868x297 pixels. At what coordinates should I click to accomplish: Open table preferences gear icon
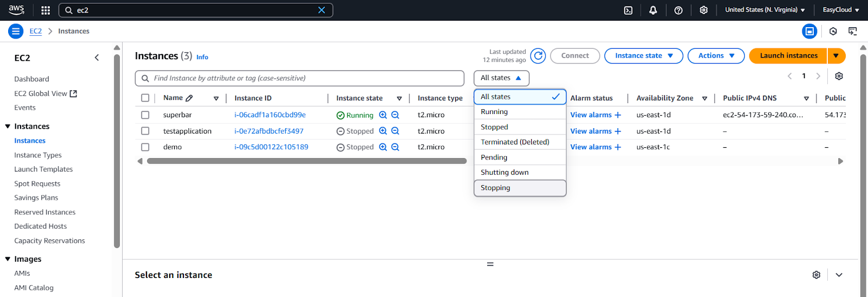point(839,76)
